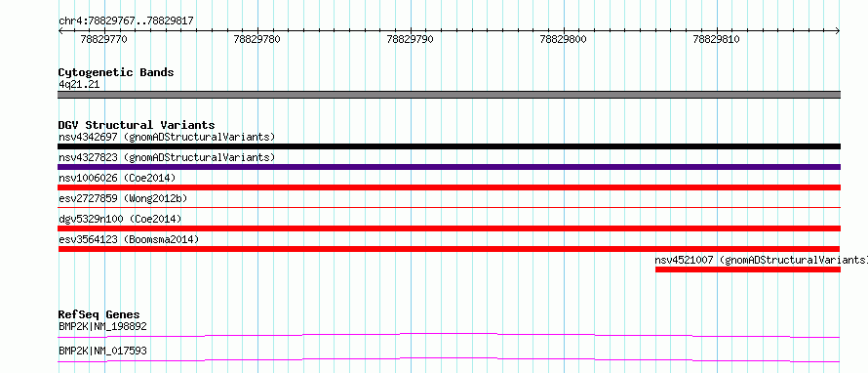The image size is (868, 373).
Task: Click the thin red esv2727859 variant line
Action: click(449, 207)
